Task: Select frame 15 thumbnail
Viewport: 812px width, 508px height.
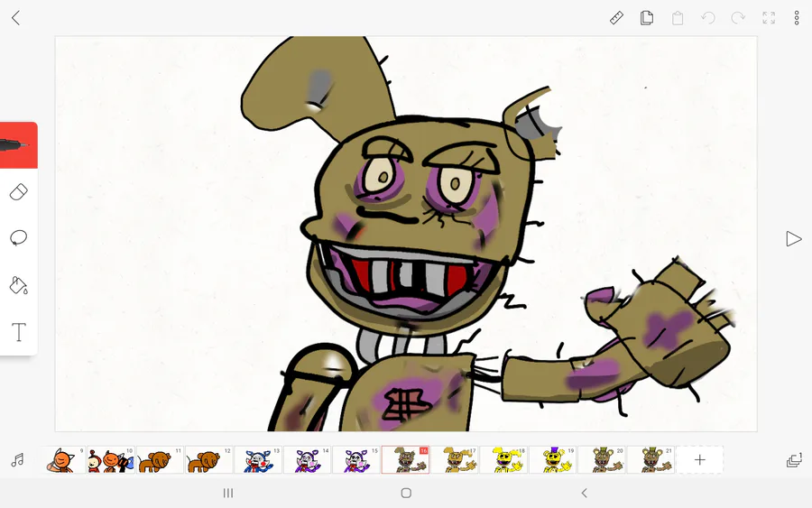Action: pos(356,460)
